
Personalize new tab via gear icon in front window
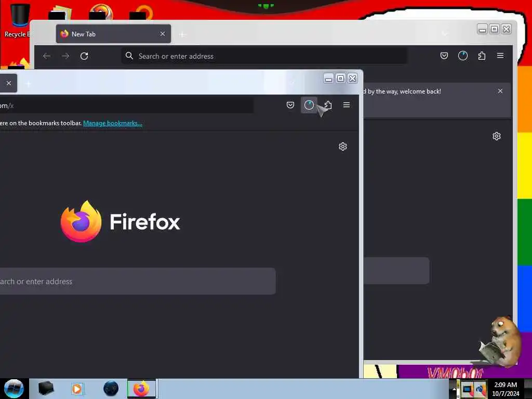[343, 146]
